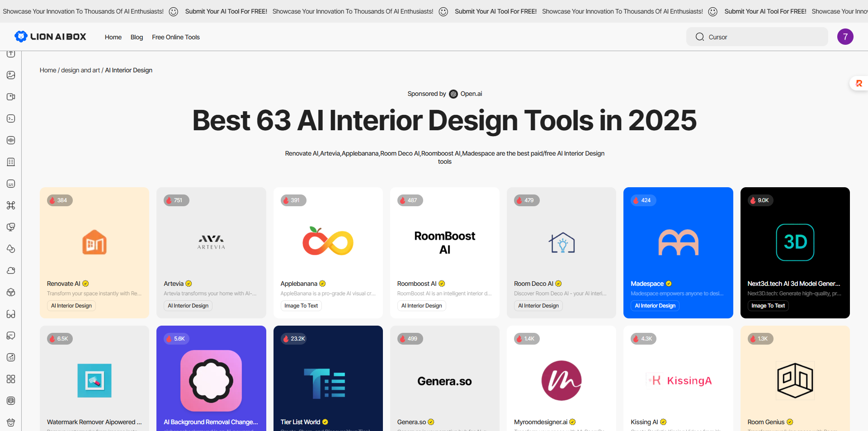Open the Applebanana logo thumbnail
This screenshot has width=868, height=431.
pos(328,241)
